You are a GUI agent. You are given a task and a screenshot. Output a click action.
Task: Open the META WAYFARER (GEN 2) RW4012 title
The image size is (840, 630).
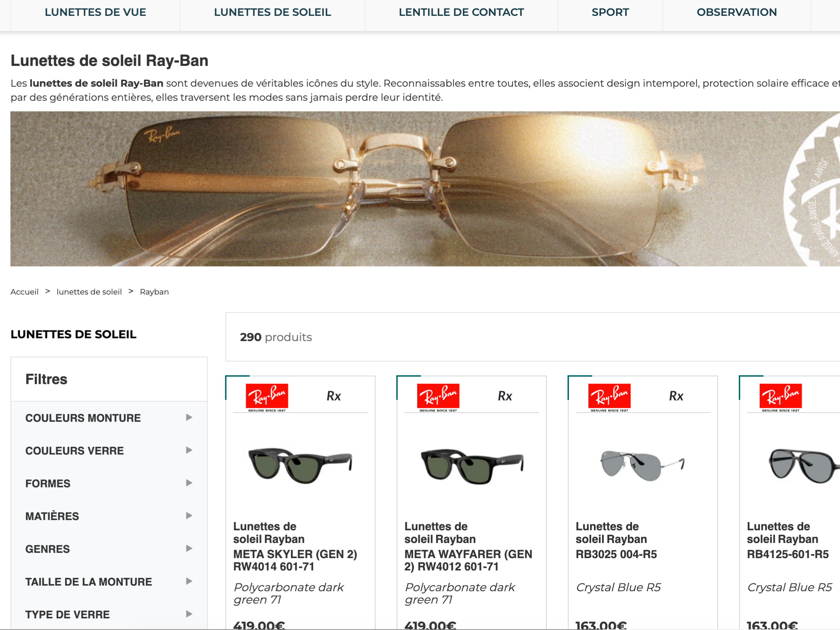tap(468, 560)
